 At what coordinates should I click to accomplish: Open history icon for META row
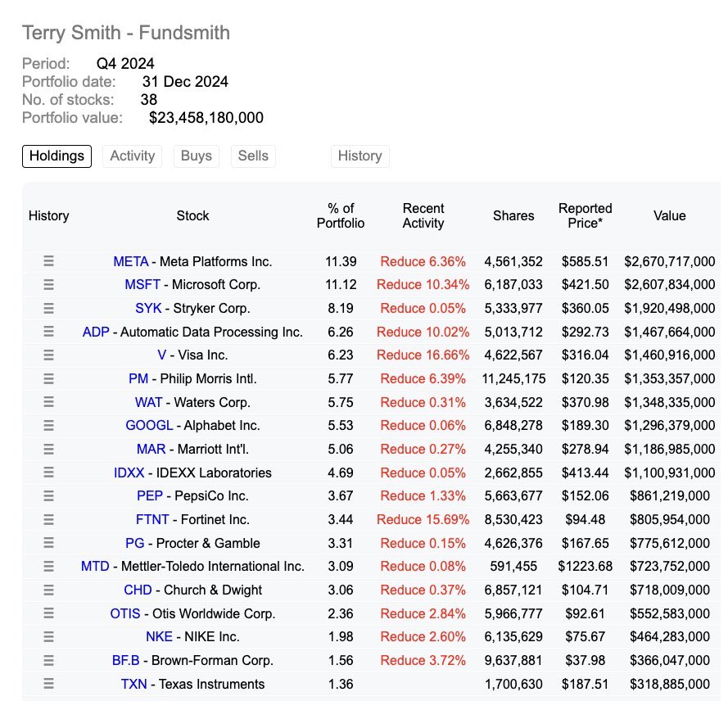tap(48, 261)
